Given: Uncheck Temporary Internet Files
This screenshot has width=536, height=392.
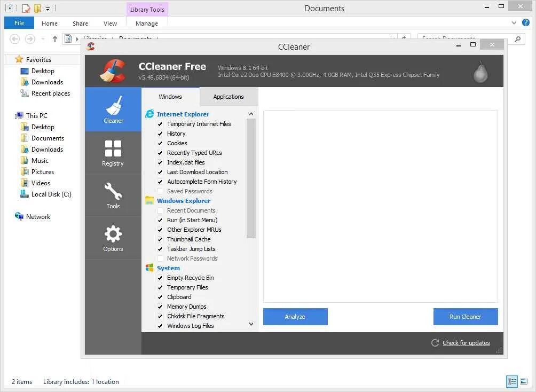Looking at the screenshot, I should pyautogui.click(x=160, y=124).
